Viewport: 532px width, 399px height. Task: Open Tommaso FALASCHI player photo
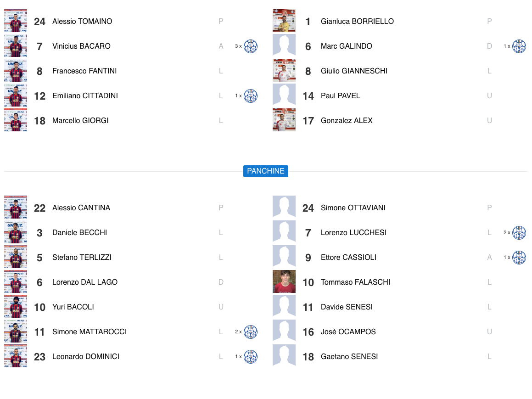pyautogui.click(x=284, y=282)
